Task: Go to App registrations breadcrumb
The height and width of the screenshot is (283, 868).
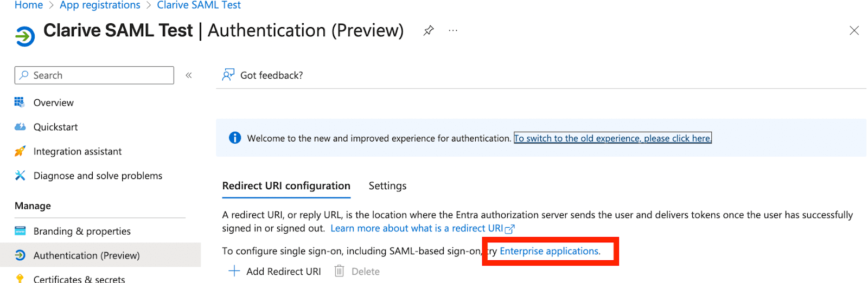Action: click(100, 5)
